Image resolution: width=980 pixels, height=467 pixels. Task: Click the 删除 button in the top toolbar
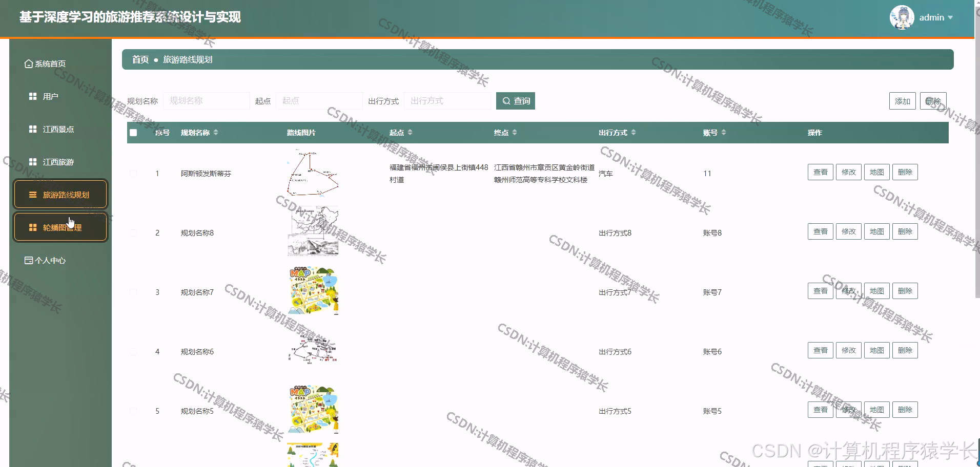pyautogui.click(x=933, y=101)
